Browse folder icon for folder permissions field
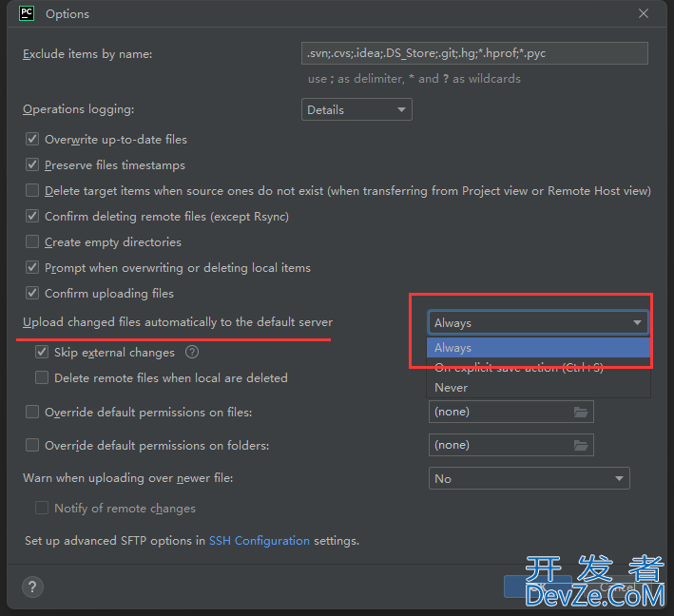 581,445
